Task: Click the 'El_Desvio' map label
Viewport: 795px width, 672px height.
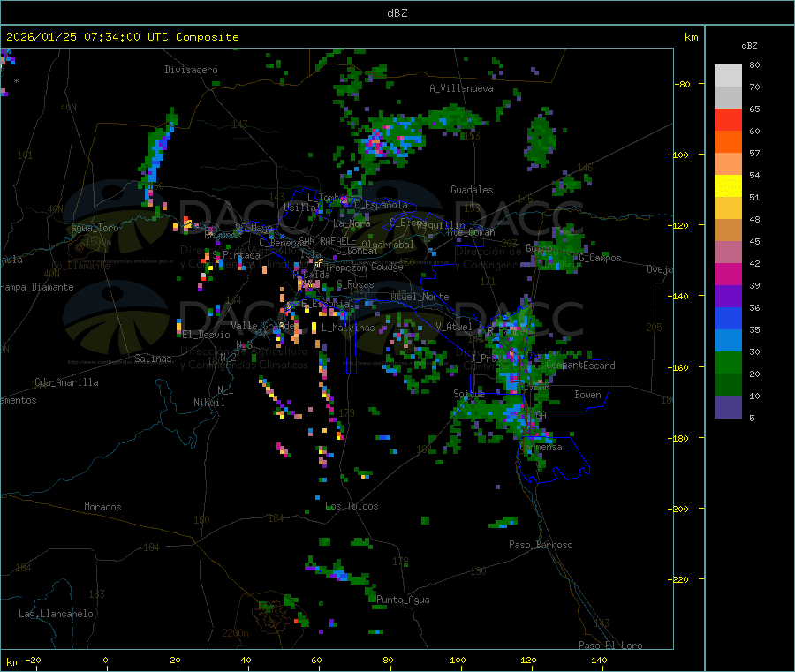Action: (206, 335)
